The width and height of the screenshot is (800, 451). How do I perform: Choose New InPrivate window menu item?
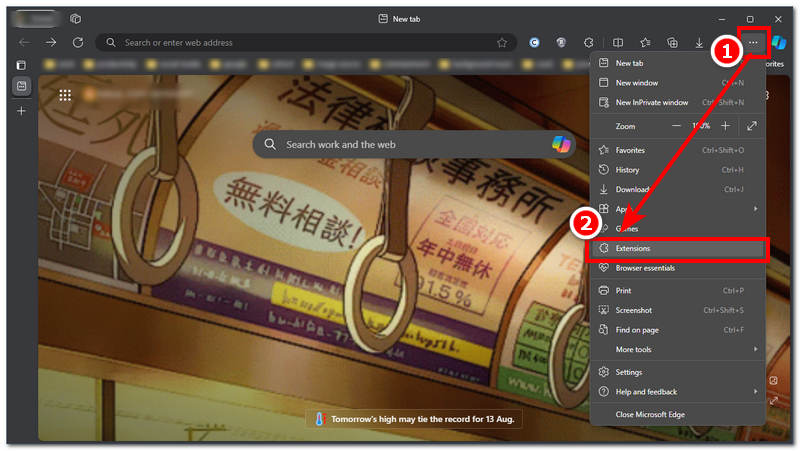(x=652, y=102)
